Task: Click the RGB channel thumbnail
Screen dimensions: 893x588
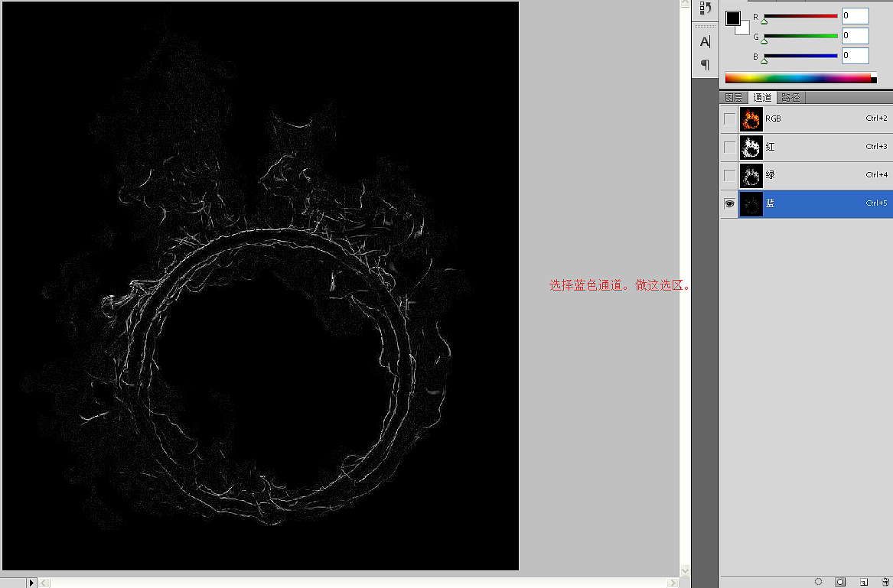Action: [751, 119]
